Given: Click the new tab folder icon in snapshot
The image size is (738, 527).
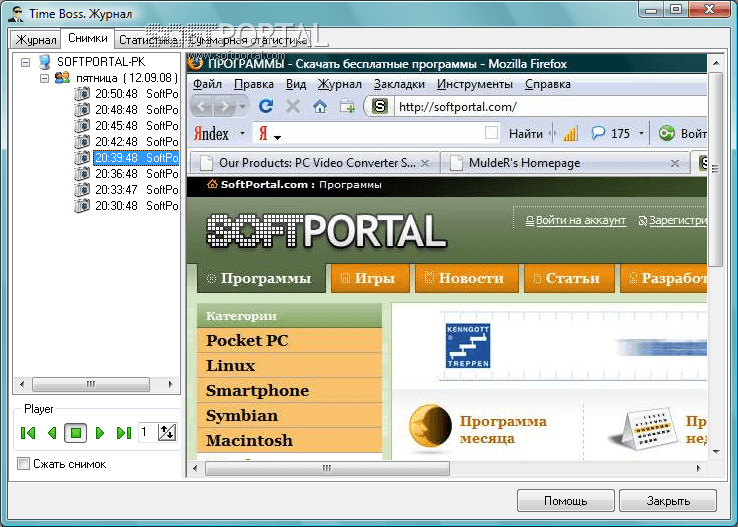Looking at the screenshot, I should click(x=347, y=107).
